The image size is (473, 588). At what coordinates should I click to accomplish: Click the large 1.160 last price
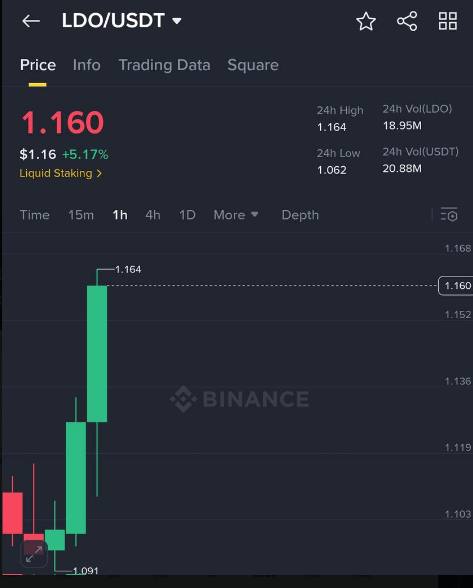(63, 123)
